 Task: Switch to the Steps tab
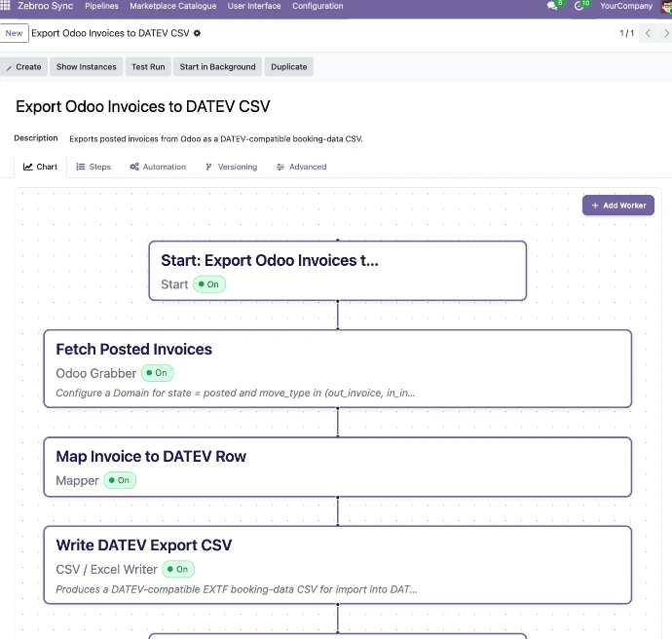[93, 167]
